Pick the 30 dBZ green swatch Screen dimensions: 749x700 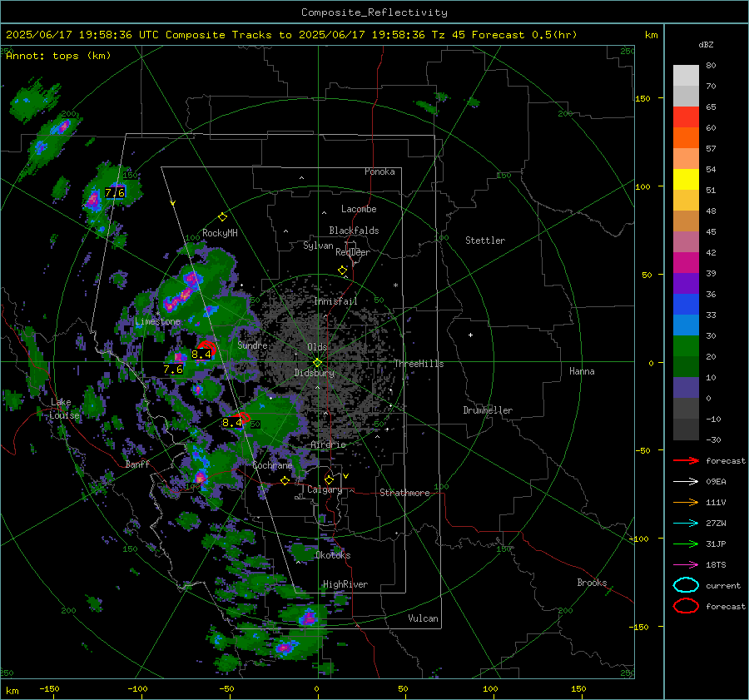(686, 345)
